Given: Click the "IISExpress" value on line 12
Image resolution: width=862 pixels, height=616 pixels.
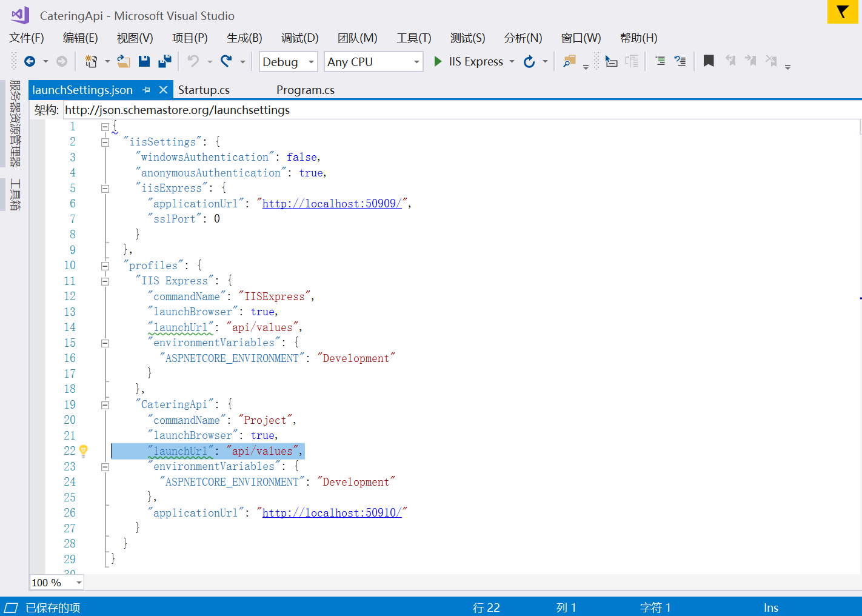Looking at the screenshot, I should [275, 296].
